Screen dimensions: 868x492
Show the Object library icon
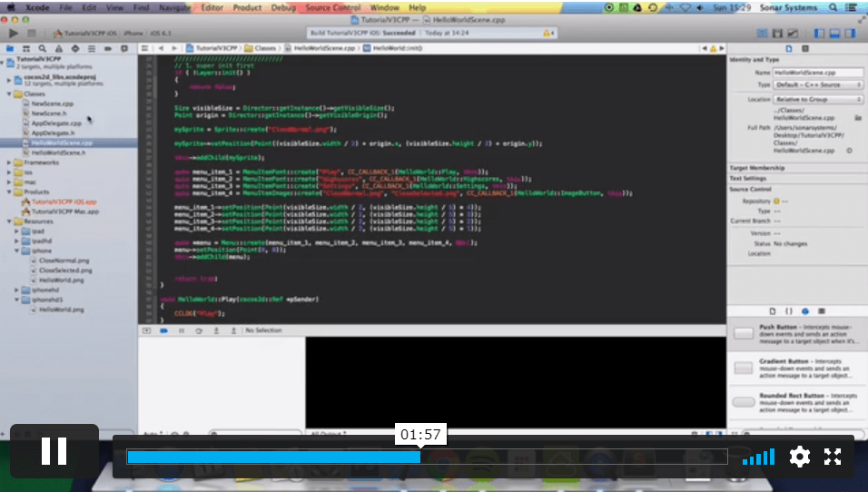pos(804,311)
